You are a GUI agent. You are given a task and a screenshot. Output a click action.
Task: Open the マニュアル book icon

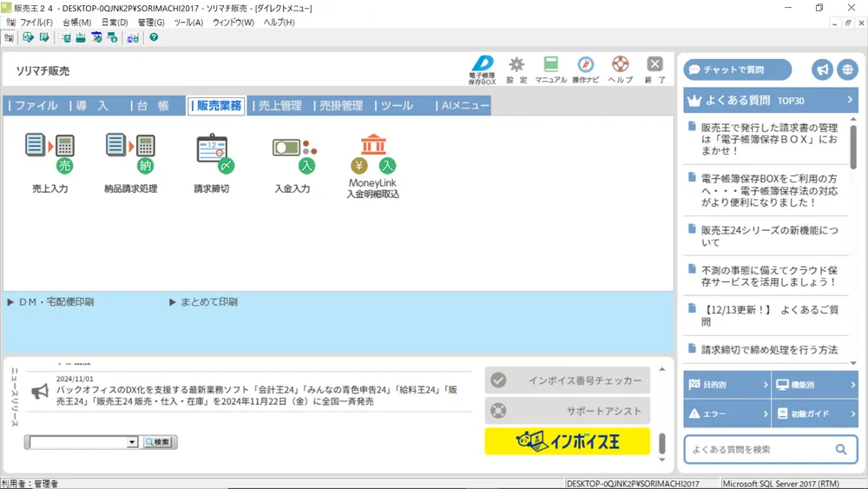tap(550, 68)
